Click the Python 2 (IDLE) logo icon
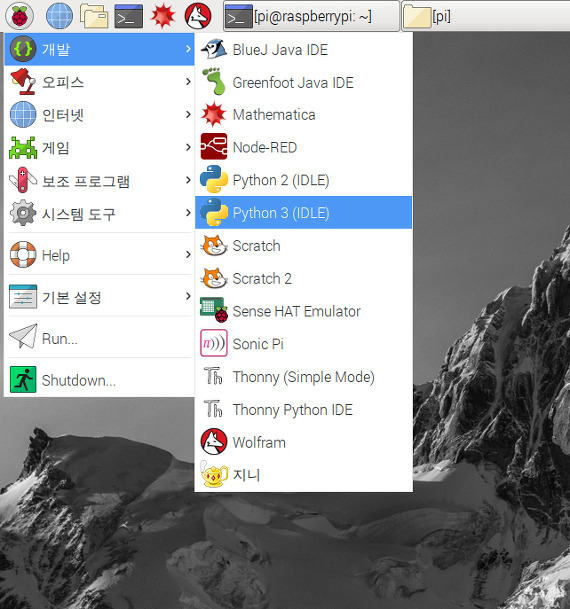 pyautogui.click(x=214, y=179)
